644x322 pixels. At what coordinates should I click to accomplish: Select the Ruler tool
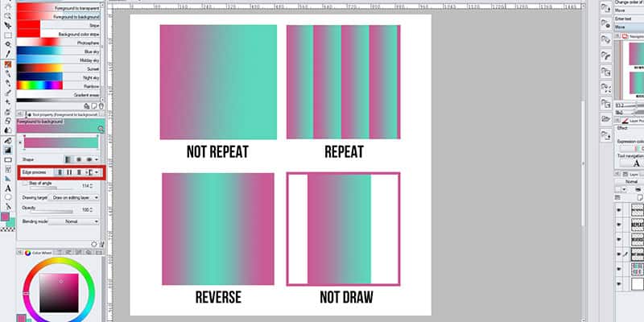point(7,179)
